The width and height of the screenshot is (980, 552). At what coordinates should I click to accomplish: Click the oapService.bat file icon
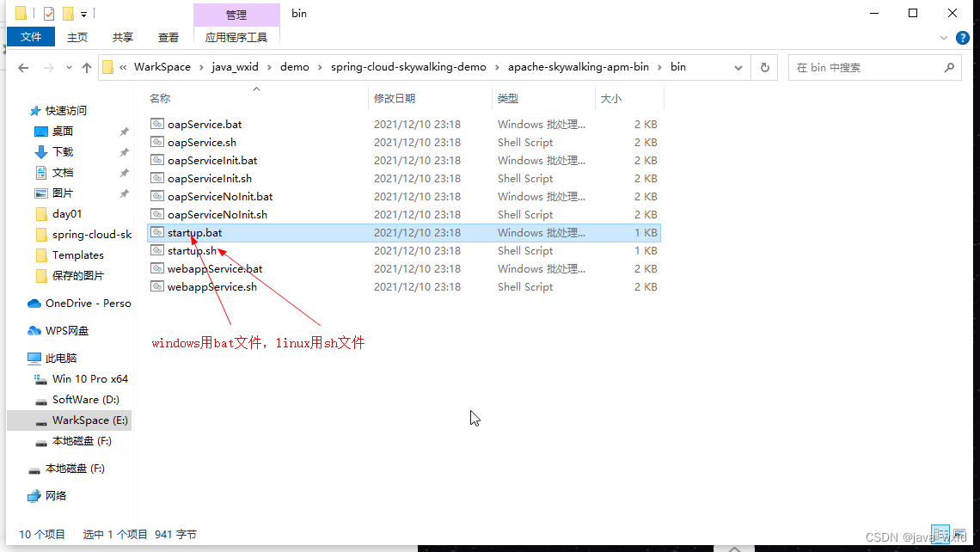(x=156, y=124)
